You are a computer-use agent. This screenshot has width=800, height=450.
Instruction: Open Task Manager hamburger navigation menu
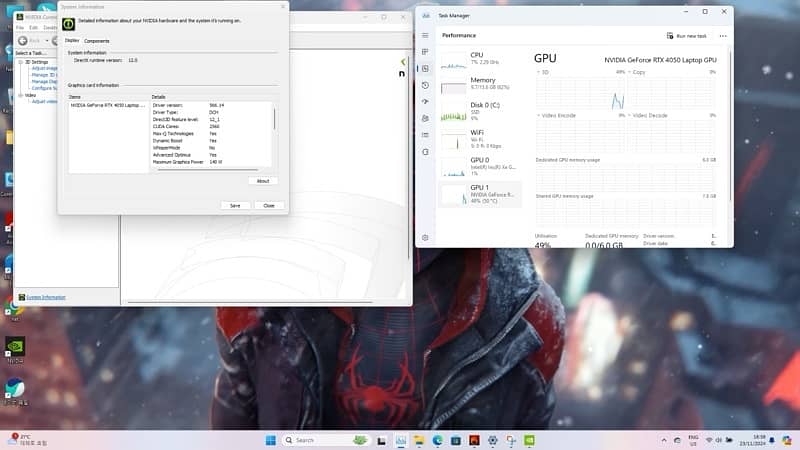[426, 35]
